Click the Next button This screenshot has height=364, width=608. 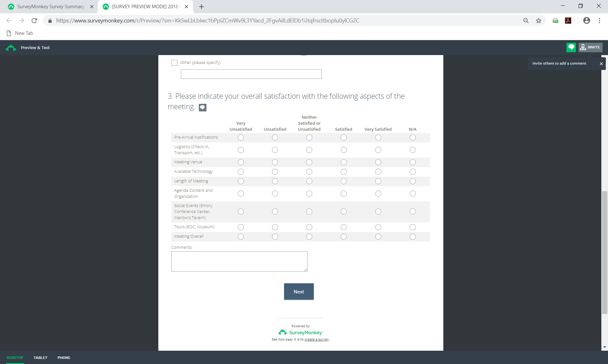pyautogui.click(x=299, y=292)
